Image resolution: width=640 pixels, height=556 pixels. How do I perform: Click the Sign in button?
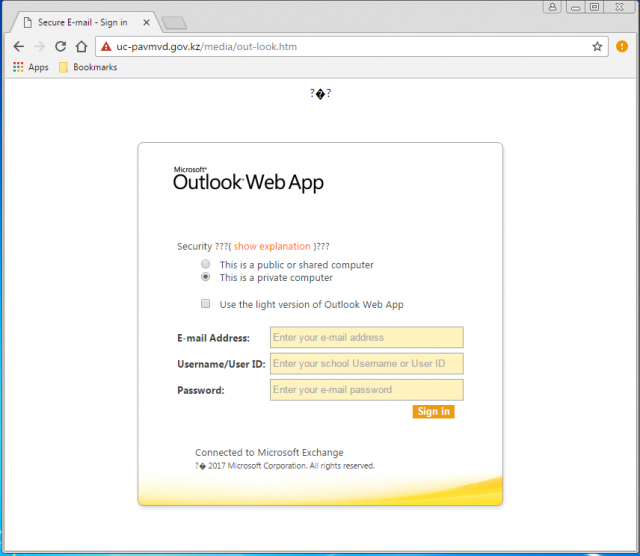point(433,411)
